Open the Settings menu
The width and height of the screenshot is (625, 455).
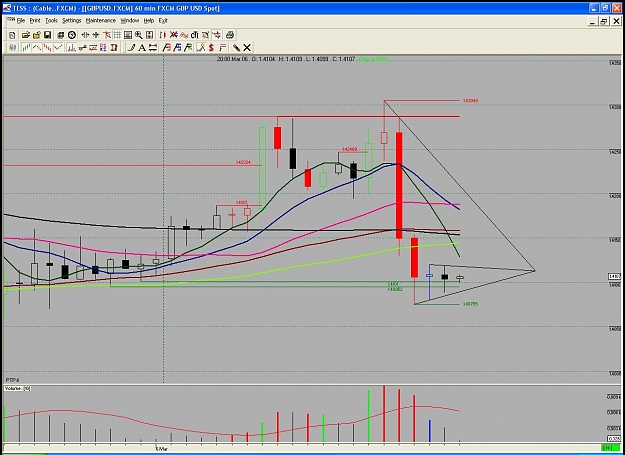72,21
